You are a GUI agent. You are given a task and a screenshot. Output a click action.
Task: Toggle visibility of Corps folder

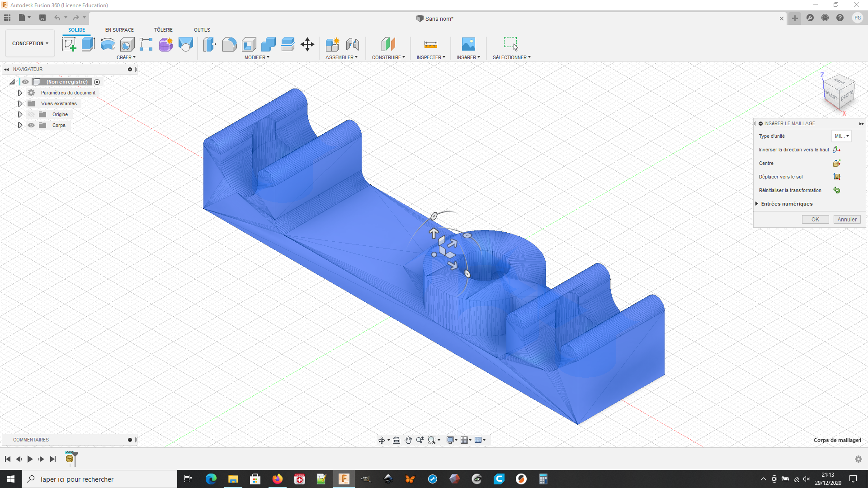coord(31,125)
